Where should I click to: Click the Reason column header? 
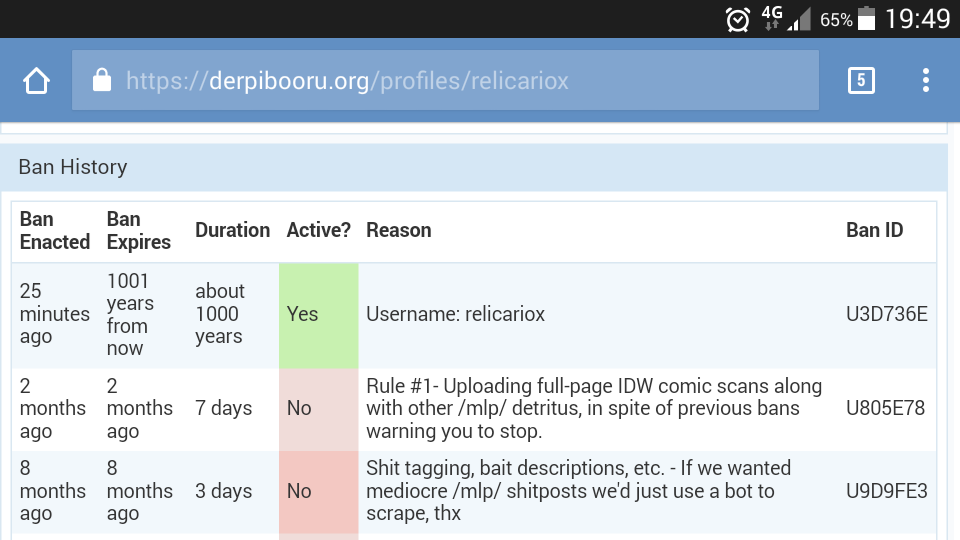pos(399,230)
